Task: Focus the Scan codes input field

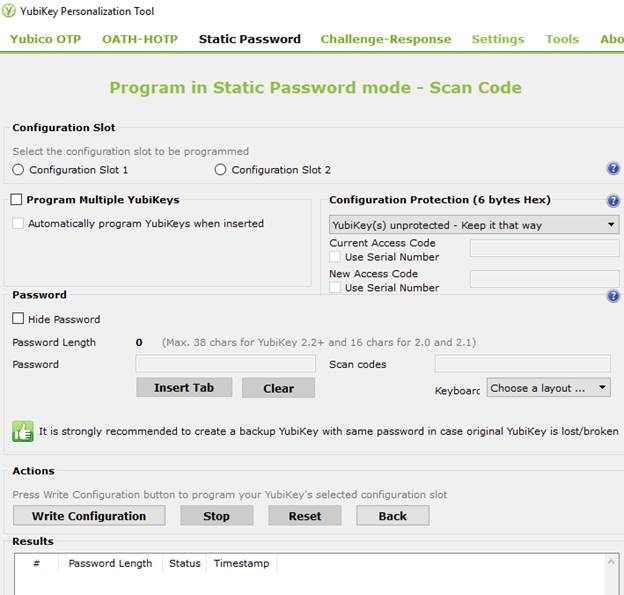Action: click(x=523, y=364)
